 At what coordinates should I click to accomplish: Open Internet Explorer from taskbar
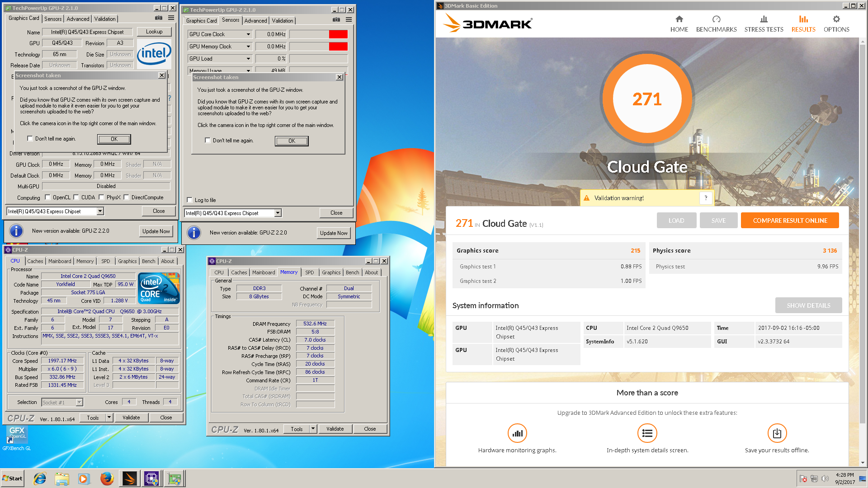40,479
